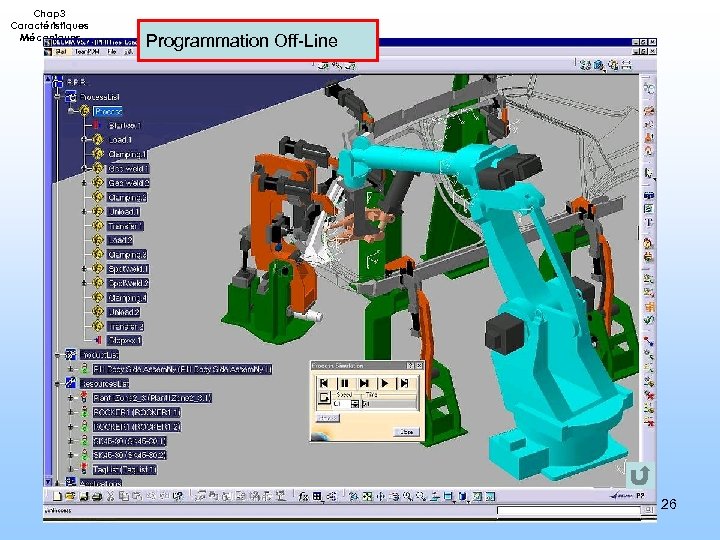Select Transfer.1 activity

coord(125,226)
